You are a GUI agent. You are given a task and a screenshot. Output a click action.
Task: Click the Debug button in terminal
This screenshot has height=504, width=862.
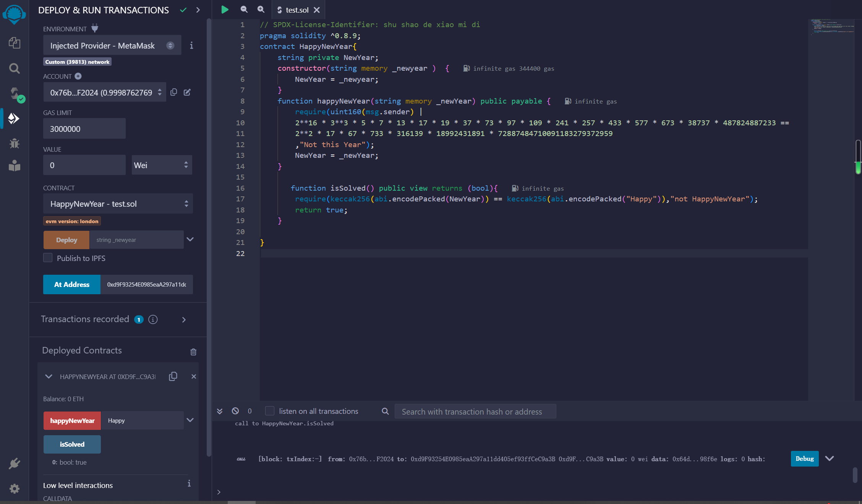[804, 459]
